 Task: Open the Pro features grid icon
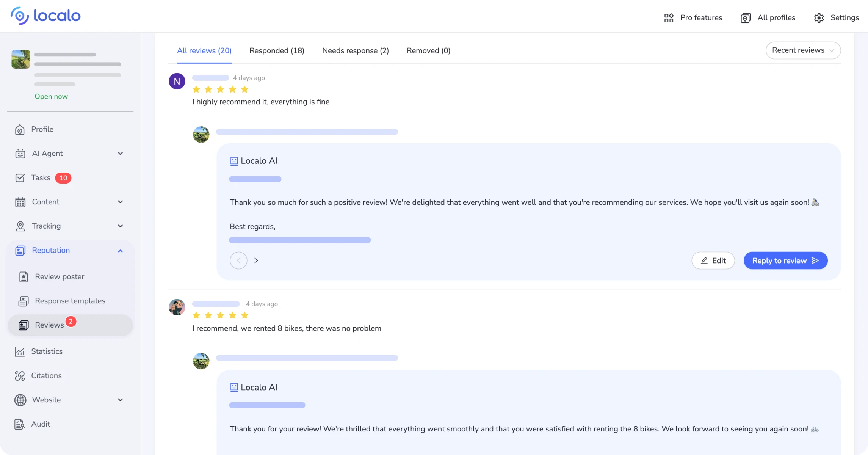click(x=669, y=18)
